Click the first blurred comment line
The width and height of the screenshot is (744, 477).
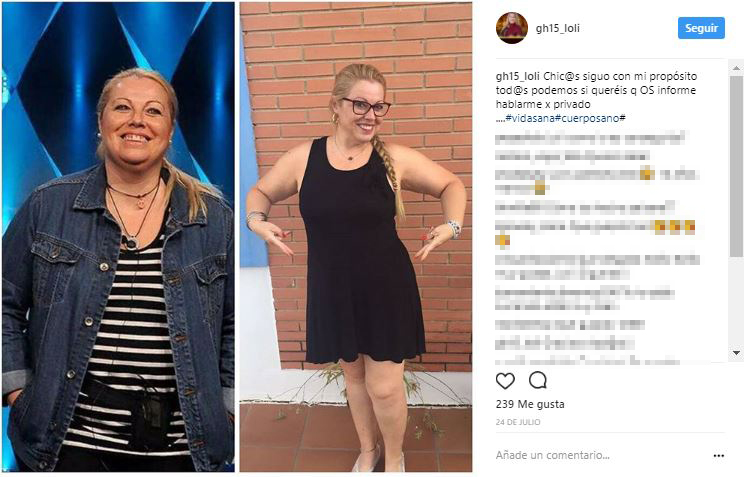(x=590, y=140)
